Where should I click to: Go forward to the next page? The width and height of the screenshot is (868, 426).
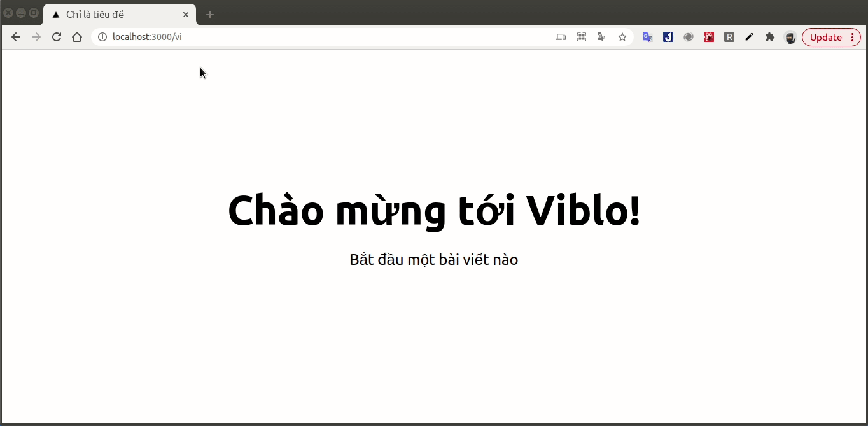coord(36,37)
